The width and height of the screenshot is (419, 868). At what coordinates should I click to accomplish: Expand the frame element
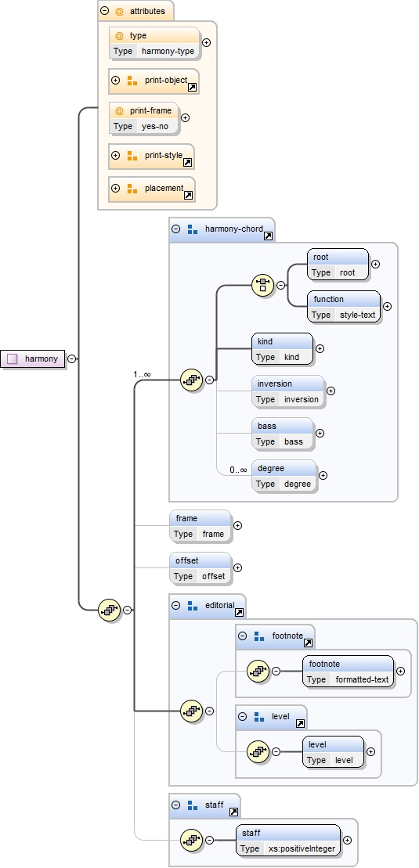pyautogui.click(x=237, y=525)
